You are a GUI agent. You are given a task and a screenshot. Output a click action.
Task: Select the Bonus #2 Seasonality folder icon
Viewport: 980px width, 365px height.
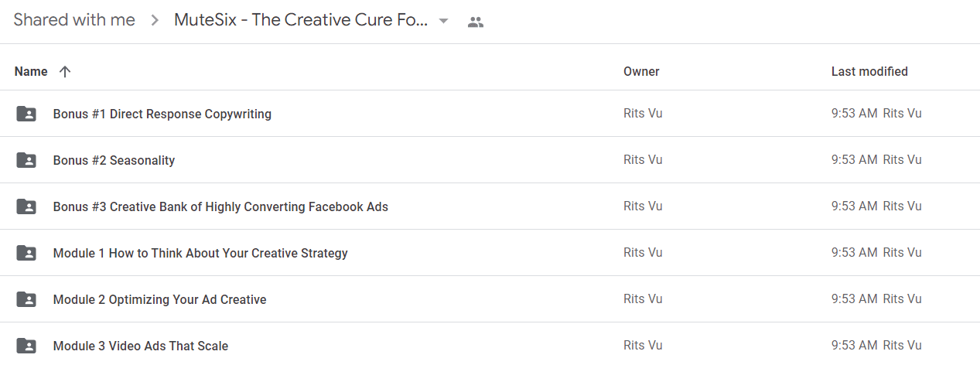tap(26, 160)
